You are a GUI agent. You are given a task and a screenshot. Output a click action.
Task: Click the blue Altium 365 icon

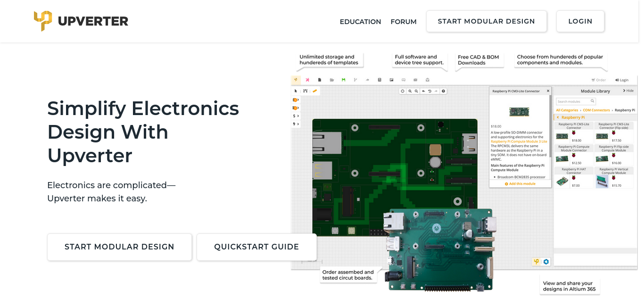tap(546, 262)
